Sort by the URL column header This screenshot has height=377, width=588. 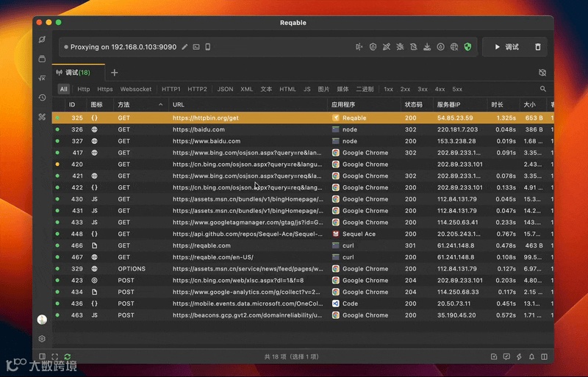[x=248, y=104]
